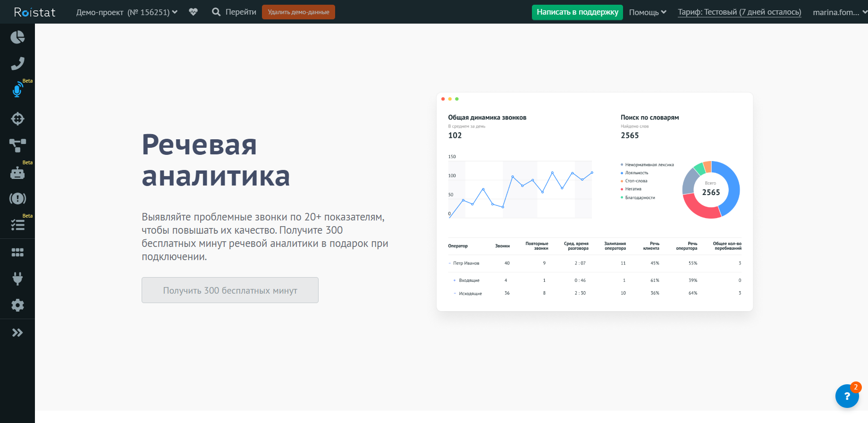Click the Перейти search item
Viewport: 868px width, 423px height.
[x=234, y=12]
